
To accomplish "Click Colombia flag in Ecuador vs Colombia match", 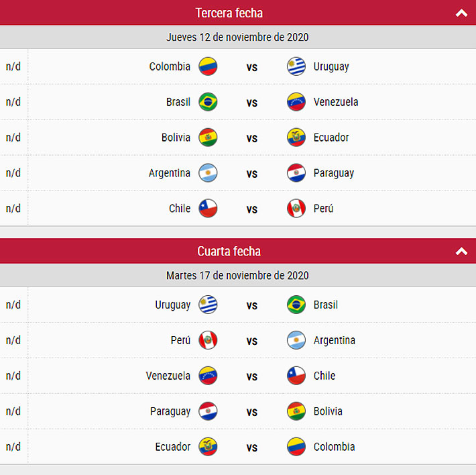I will click(296, 447).
